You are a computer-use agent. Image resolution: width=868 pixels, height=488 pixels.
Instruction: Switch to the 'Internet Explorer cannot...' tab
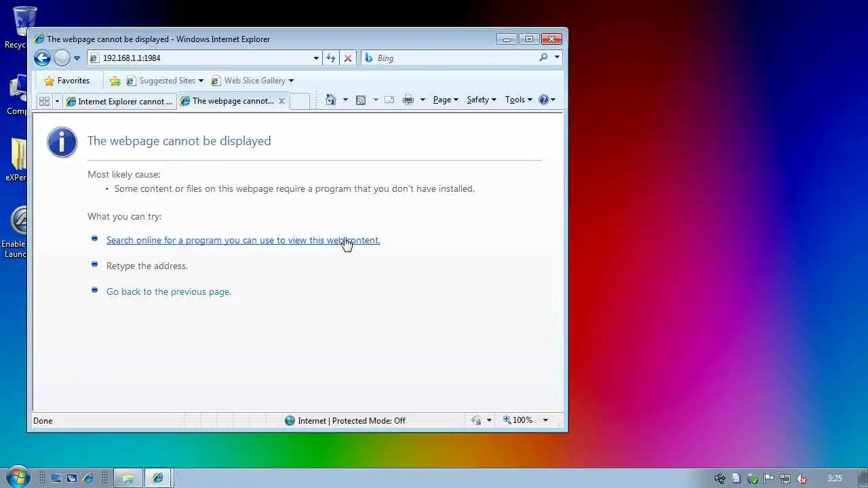click(x=119, y=101)
